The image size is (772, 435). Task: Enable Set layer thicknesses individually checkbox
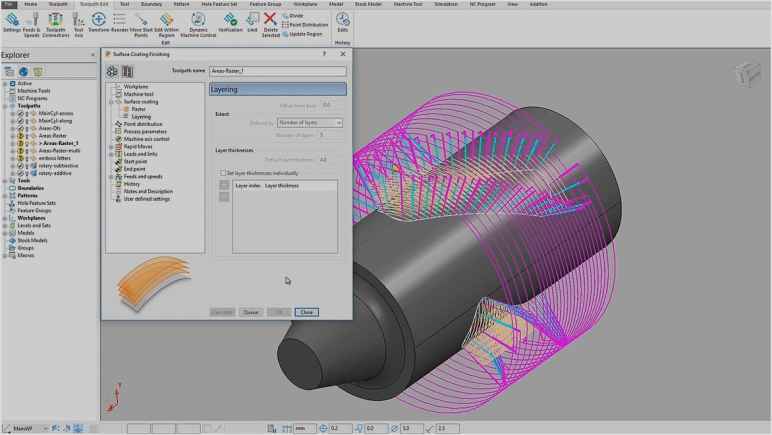tap(223, 172)
